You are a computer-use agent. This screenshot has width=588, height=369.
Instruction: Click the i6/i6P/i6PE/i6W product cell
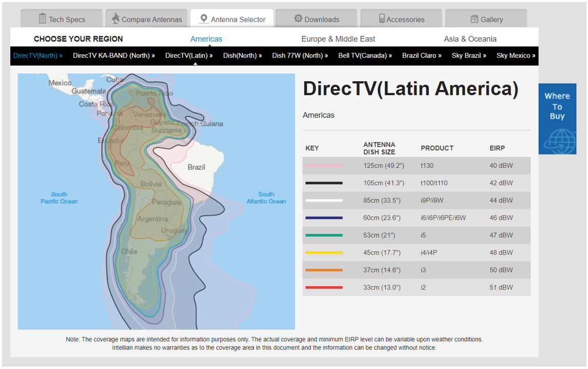tap(443, 218)
